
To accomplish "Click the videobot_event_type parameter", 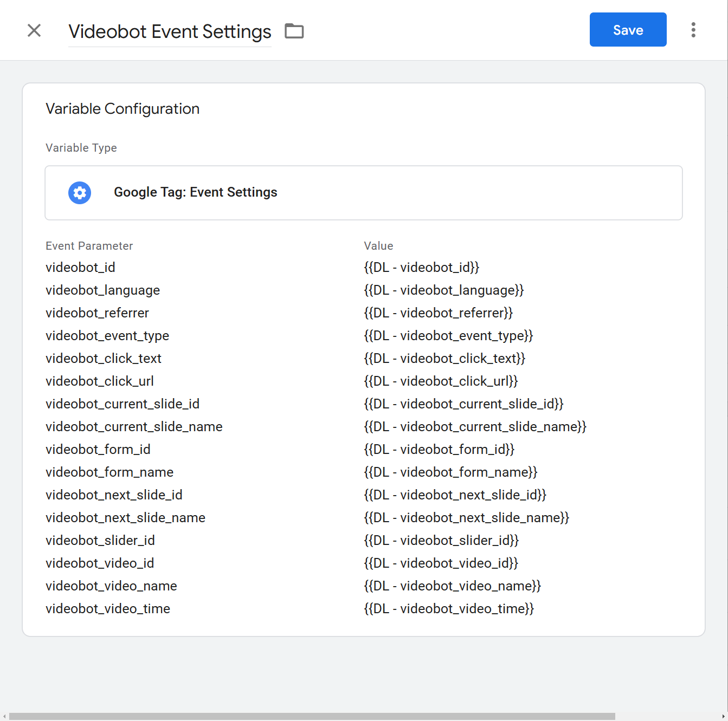I will pyautogui.click(x=107, y=335).
